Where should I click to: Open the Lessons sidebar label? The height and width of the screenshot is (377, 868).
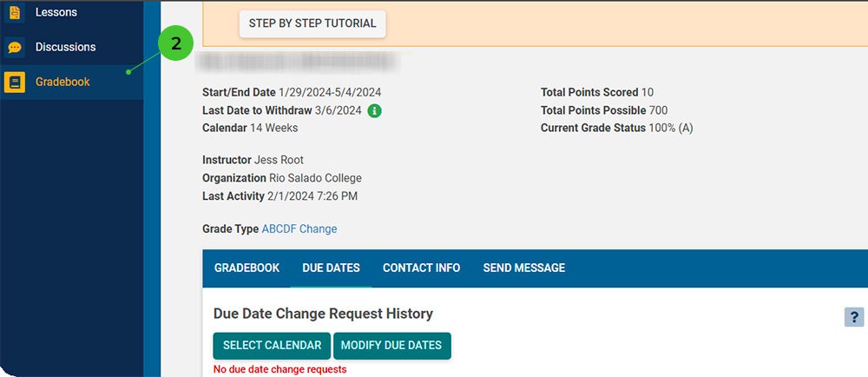[x=56, y=12]
